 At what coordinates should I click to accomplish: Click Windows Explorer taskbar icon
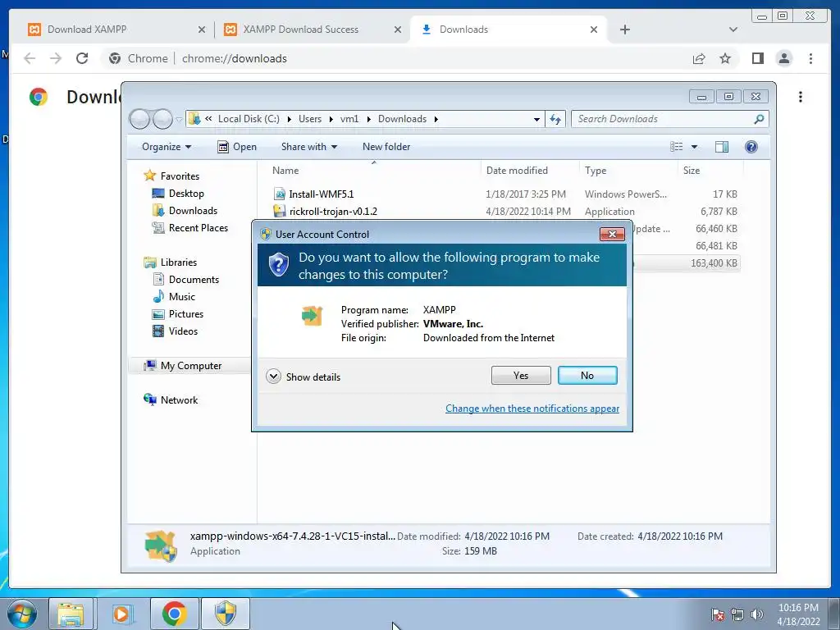point(71,614)
